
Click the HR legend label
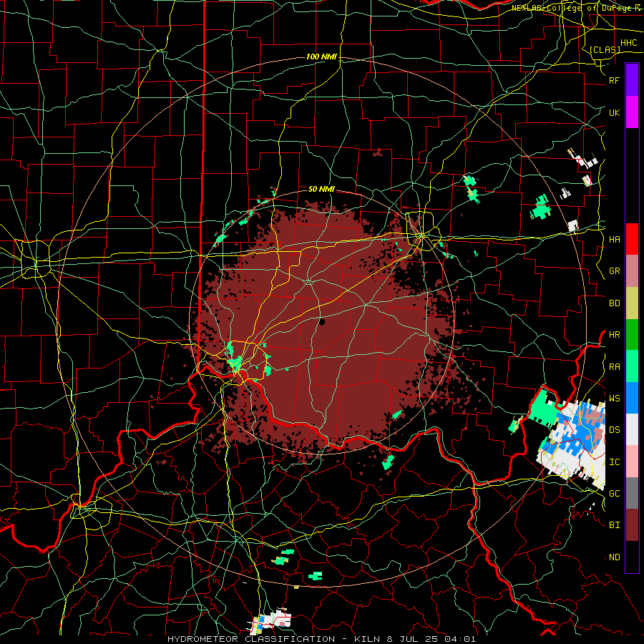tap(614, 334)
